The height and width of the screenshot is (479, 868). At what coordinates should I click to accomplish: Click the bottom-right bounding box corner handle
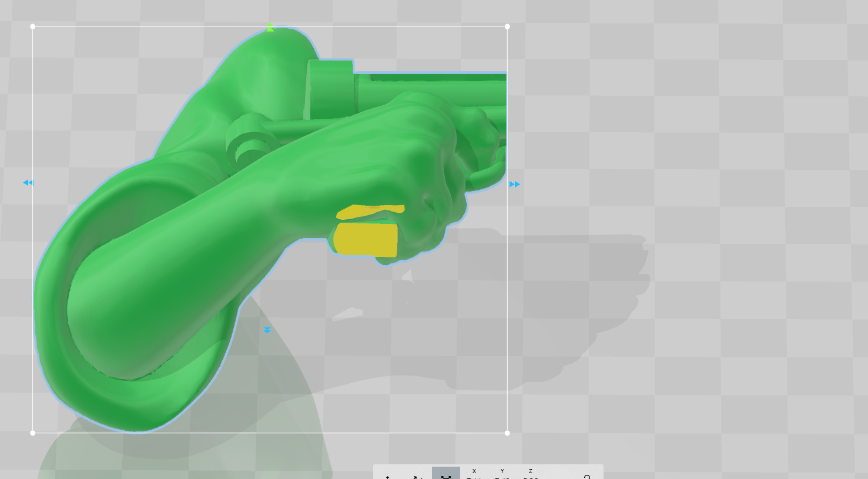pos(507,433)
